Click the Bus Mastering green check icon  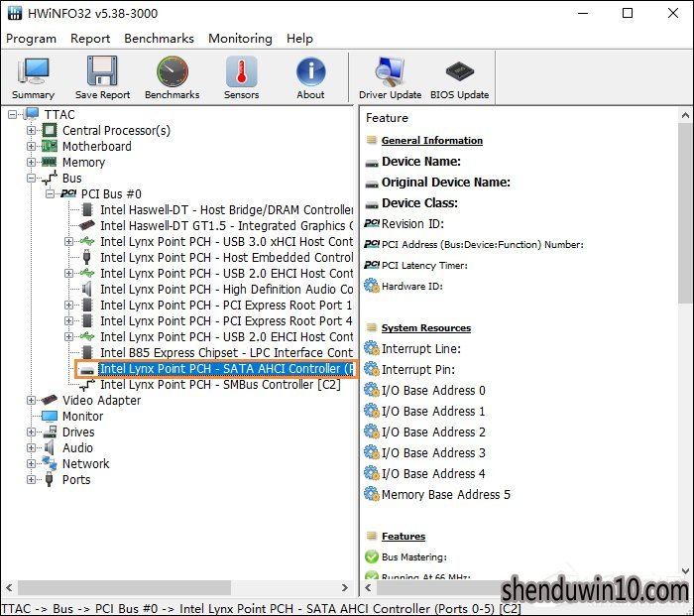[x=372, y=556]
